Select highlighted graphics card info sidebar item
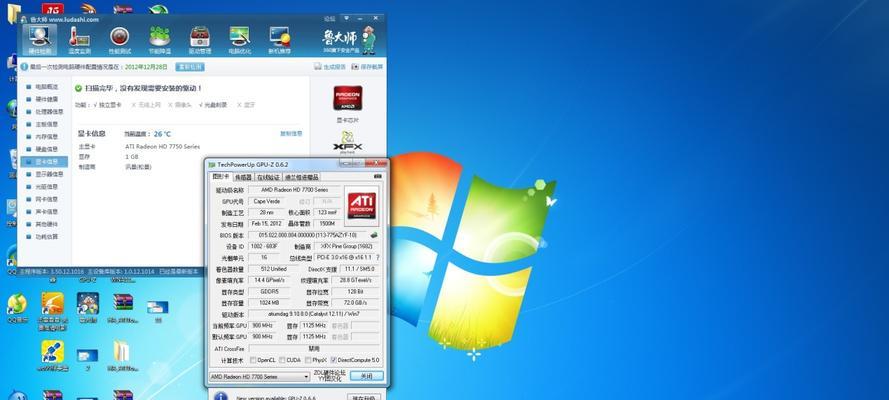 (x=44, y=161)
